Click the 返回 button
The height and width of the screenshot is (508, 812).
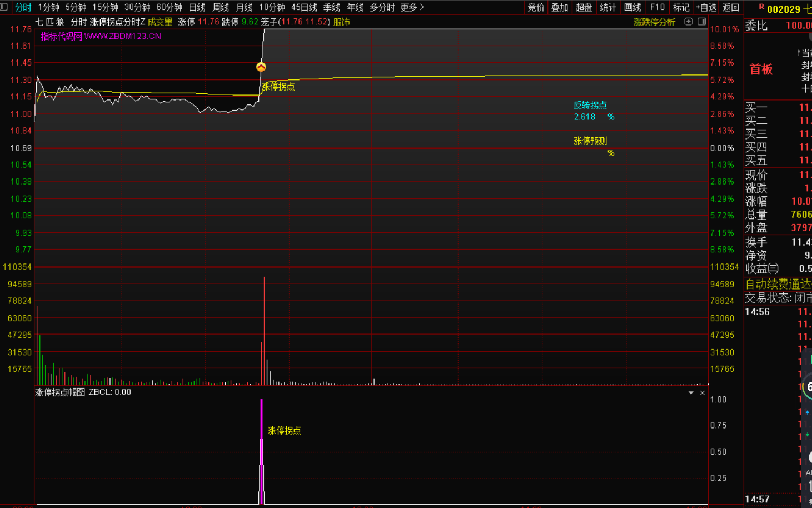(x=730, y=7)
